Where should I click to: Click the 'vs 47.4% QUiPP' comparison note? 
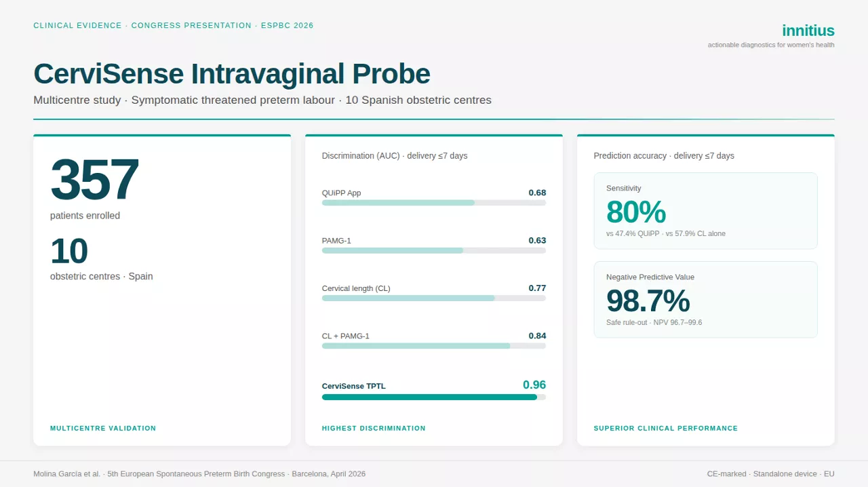[666, 234]
